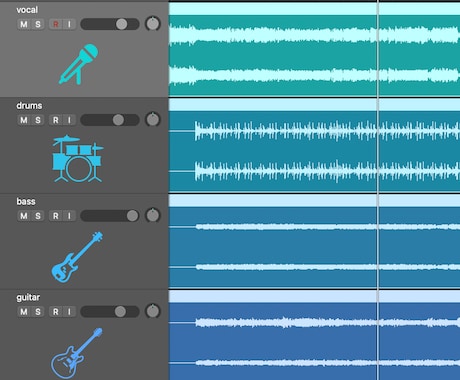The width and height of the screenshot is (460, 380).
Task: Mute the drums track
Action: [x=24, y=120]
